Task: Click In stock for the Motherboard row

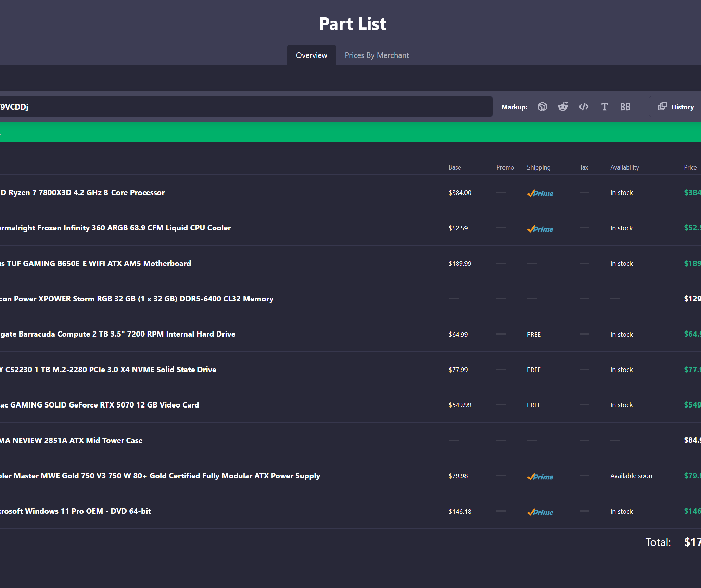Action: [622, 263]
